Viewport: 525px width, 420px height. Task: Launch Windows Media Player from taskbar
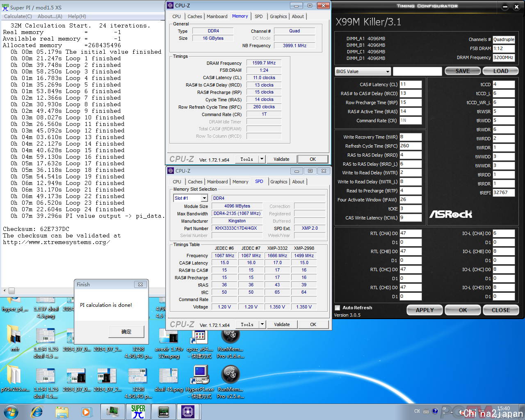pos(87,411)
